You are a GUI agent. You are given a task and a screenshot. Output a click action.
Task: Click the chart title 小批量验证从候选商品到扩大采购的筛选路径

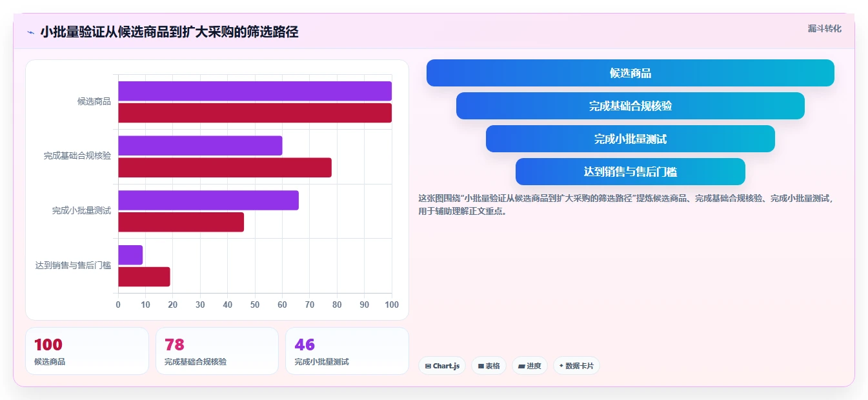(169, 32)
